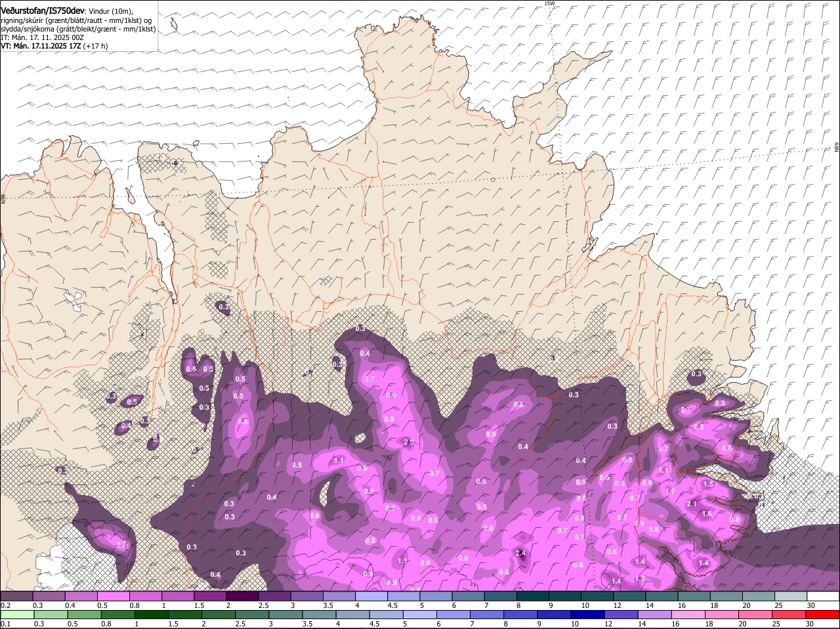840x629 pixels.
Task: Click the 'slydda/snjókoma' legend description line
Action: [78, 29]
